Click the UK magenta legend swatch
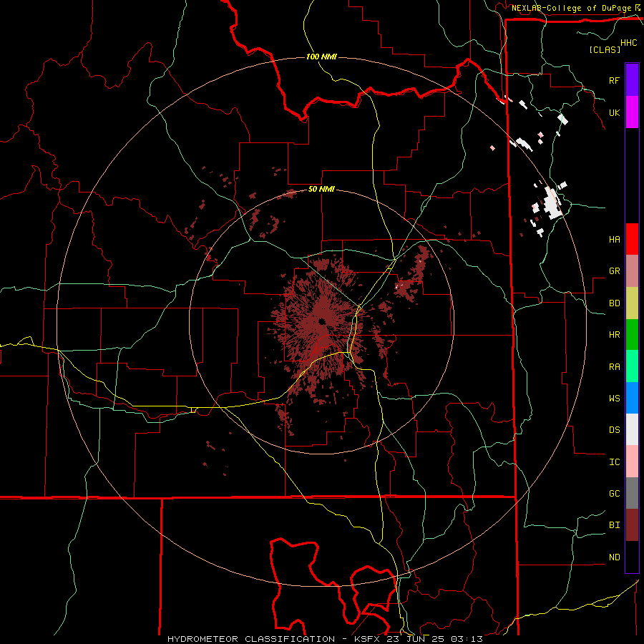 point(632,112)
